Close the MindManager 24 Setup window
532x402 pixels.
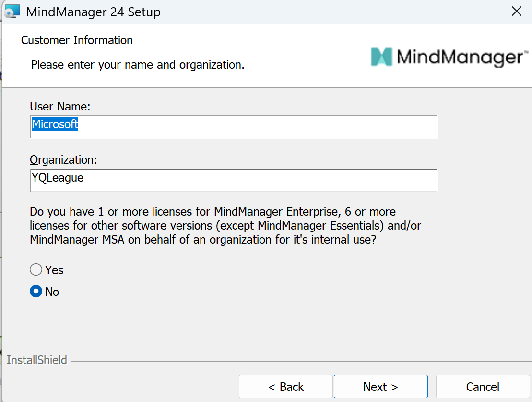point(516,12)
